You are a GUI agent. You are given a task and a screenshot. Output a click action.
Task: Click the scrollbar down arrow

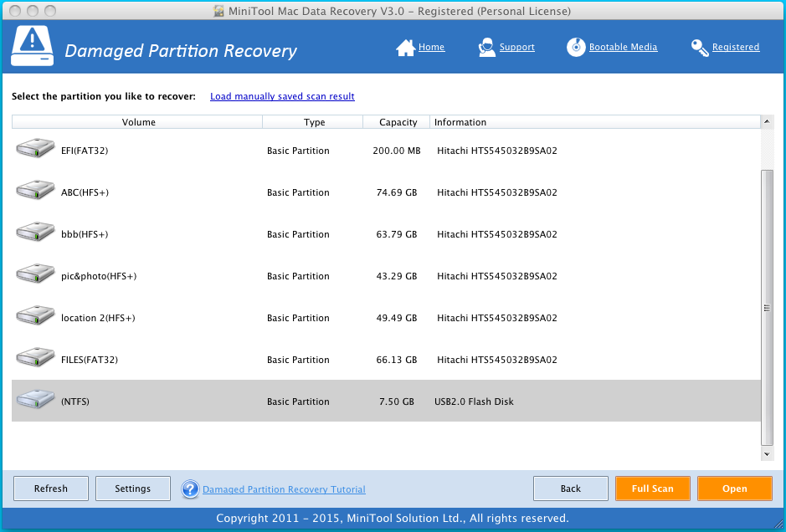point(767,454)
